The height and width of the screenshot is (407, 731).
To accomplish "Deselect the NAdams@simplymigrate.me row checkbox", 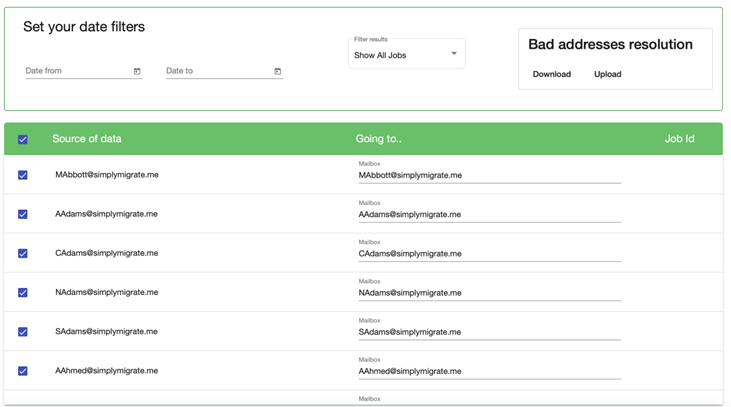I will coord(23,293).
